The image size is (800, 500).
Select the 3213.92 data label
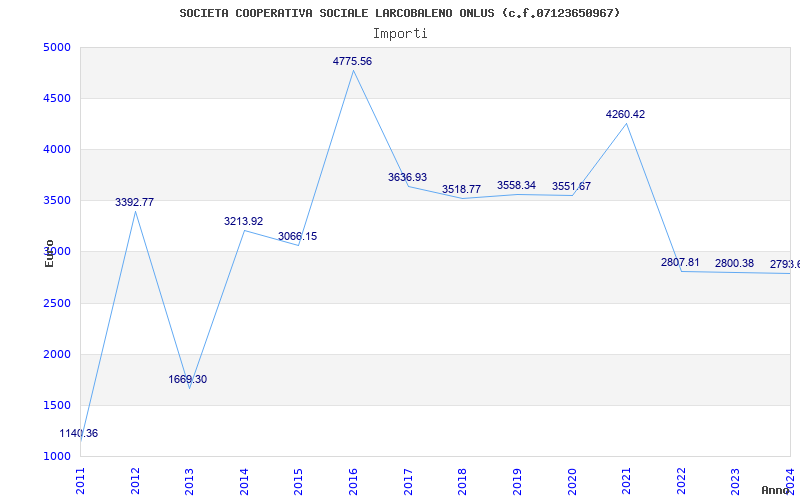click(243, 221)
